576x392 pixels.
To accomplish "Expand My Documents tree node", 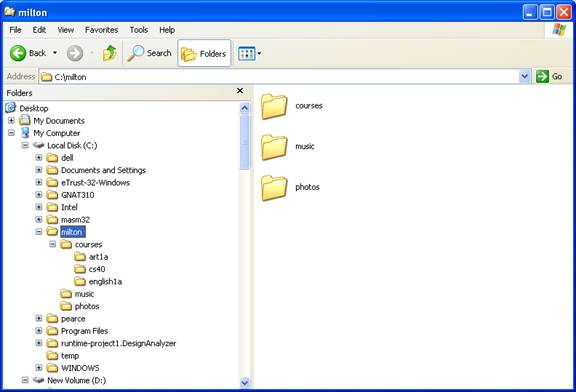I will pos(11,121).
